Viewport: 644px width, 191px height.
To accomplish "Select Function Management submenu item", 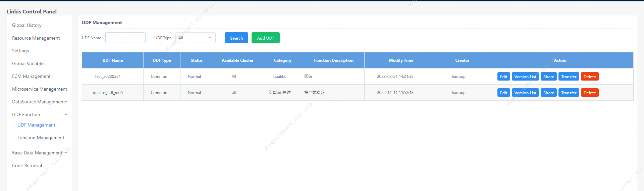I will pyautogui.click(x=41, y=138).
